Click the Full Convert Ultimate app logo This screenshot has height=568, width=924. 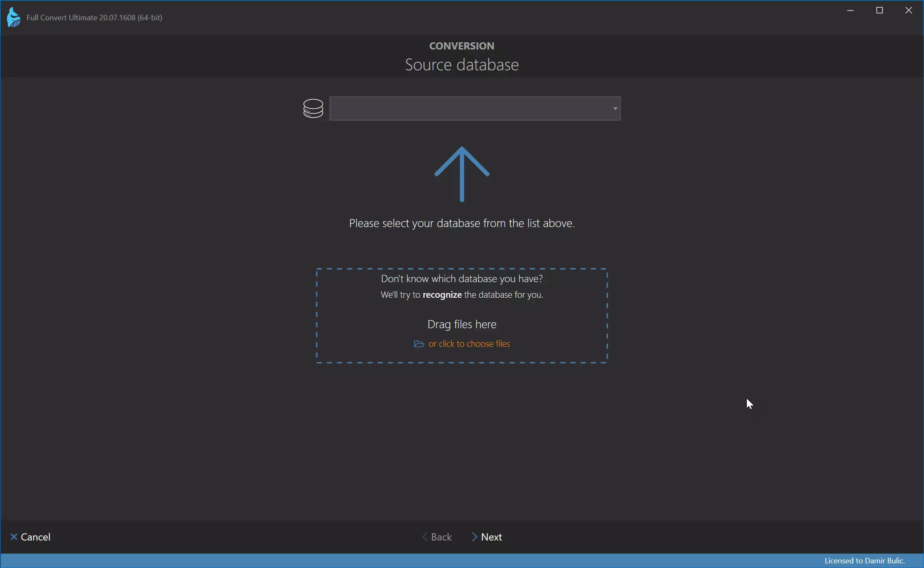pos(13,17)
